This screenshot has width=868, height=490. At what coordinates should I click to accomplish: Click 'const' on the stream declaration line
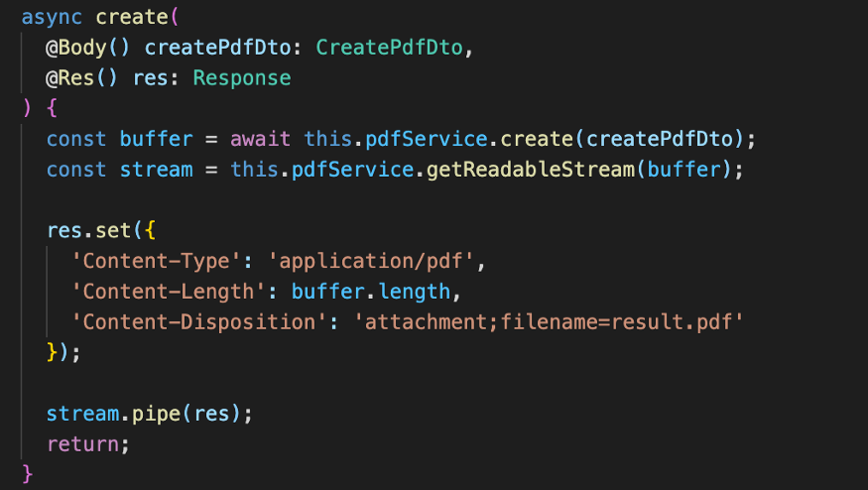(x=76, y=170)
